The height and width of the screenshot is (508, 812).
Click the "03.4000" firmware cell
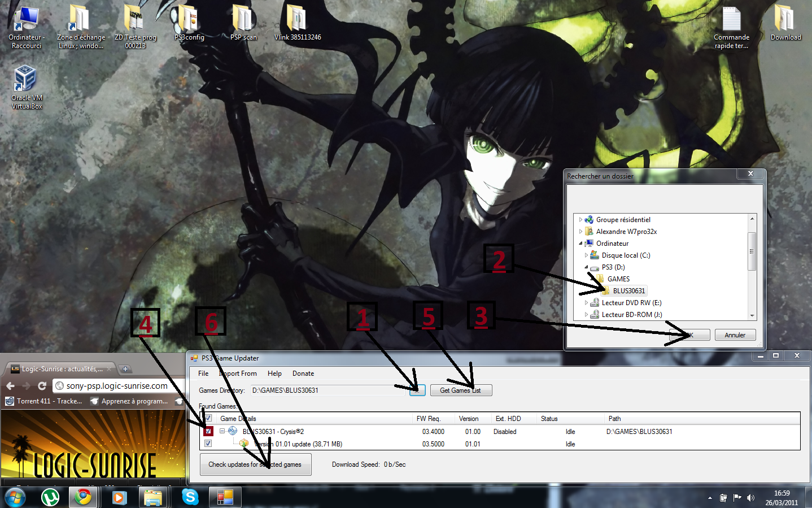pos(433,432)
